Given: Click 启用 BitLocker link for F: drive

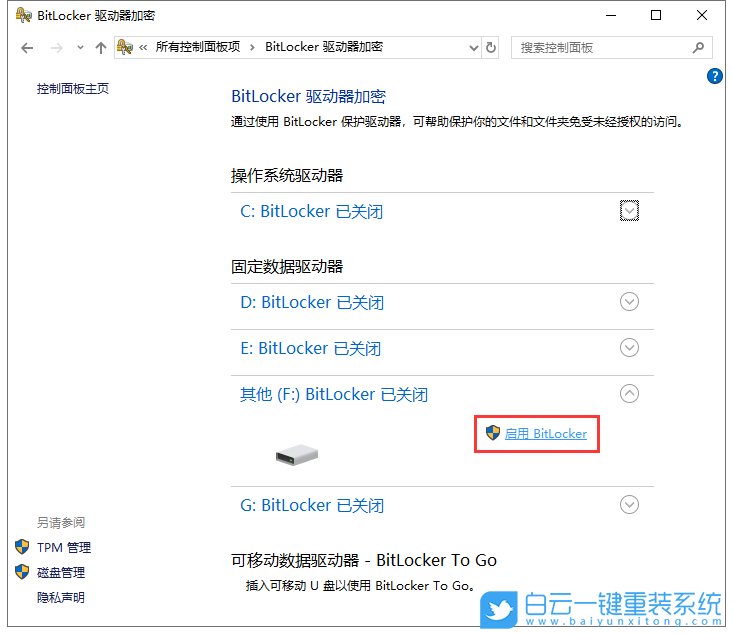Looking at the screenshot, I should [546, 433].
